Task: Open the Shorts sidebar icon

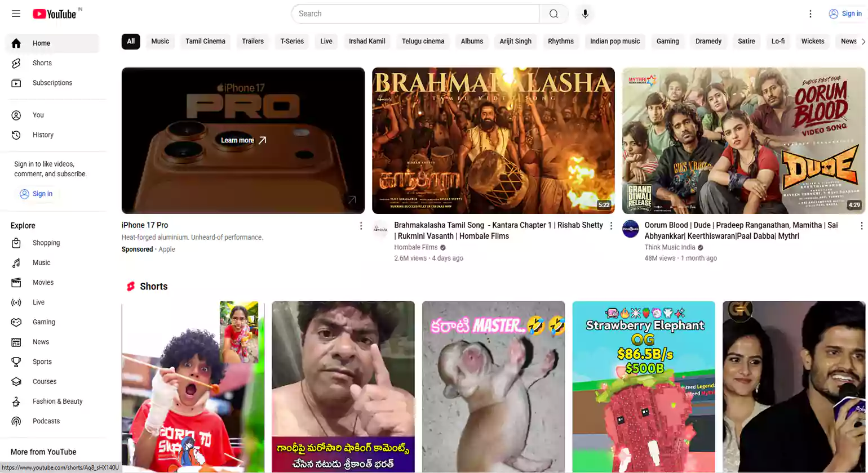Action: tap(16, 63)
